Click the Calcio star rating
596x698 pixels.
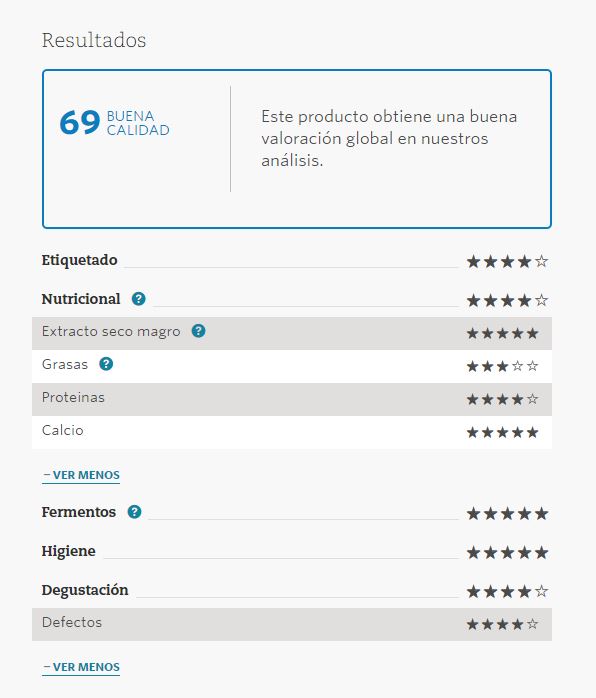coord(503,432)
